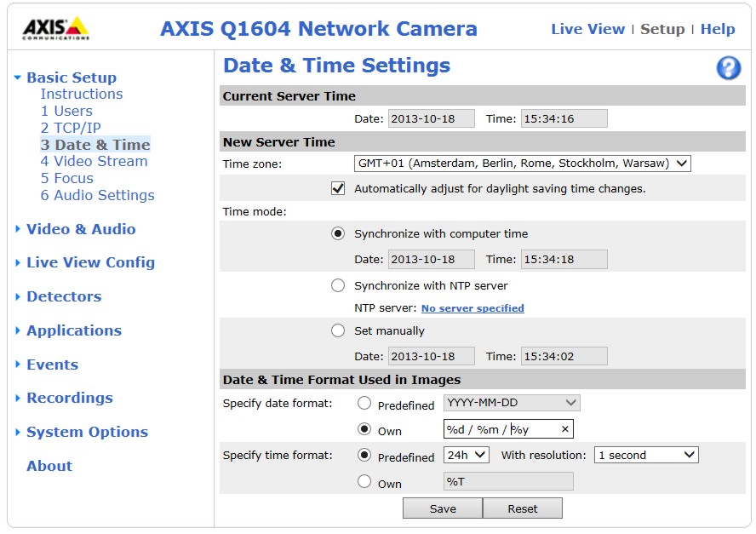Select Predefined time format radio button

(x=364, y=455)
